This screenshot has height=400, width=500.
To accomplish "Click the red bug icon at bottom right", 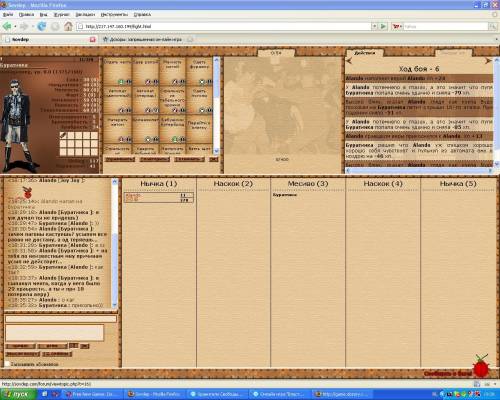I will [x=481, y=367].
